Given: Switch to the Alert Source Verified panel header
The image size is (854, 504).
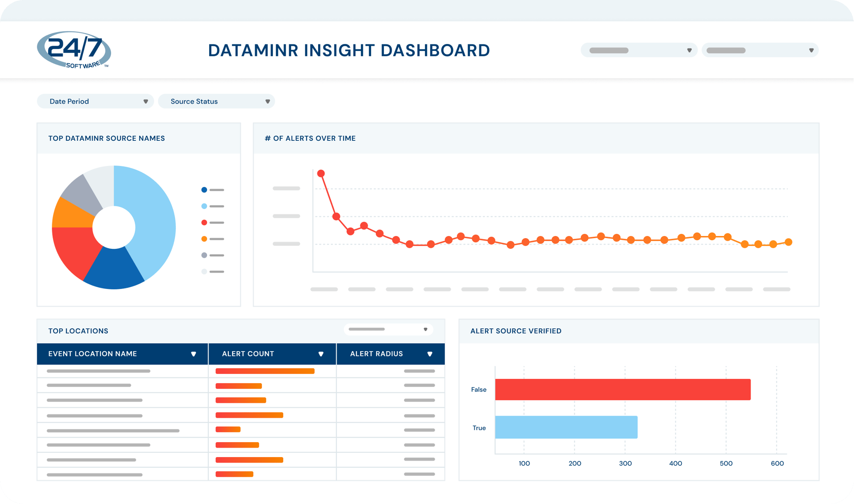Looking at the screenshot, I should click(x=516, y=331).
